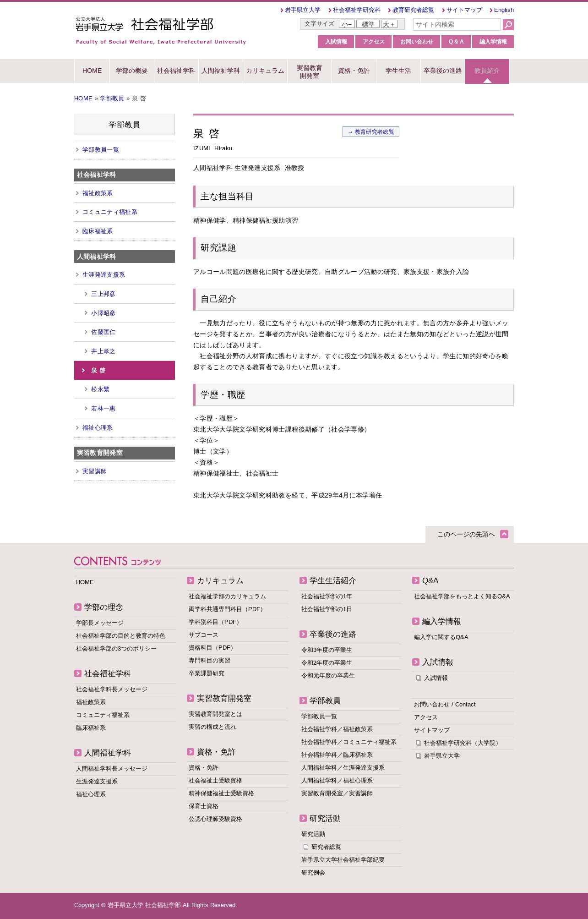Screen dimensions: 588x919
Task: Open 学部教員一覧 sidebar link
Action: point(125,150)
